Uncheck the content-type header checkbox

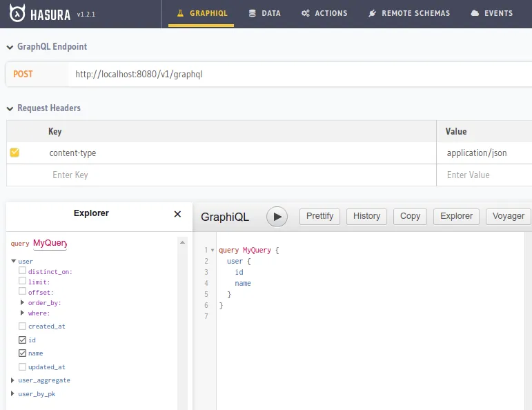click(14, 153)
